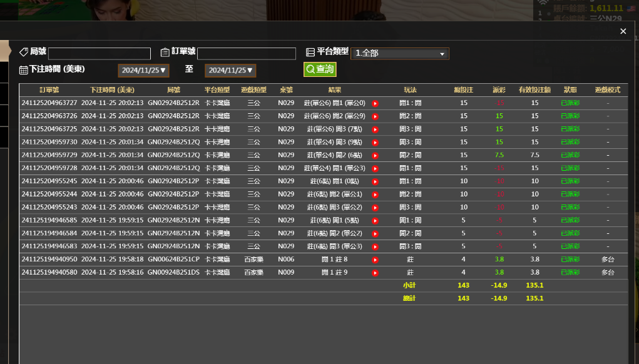The width and height of the screenshot is (639, 364).
Task: Close the bet history dialog
Action: [623, 31]
